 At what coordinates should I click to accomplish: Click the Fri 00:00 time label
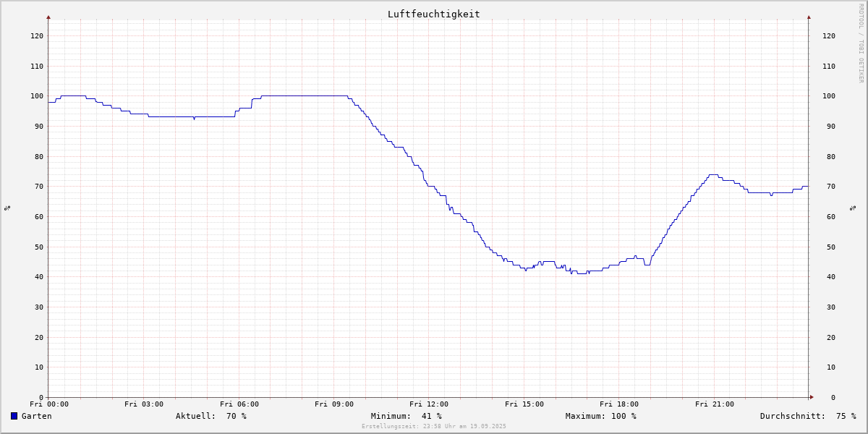pyautogui.click(x=49, y=404)
